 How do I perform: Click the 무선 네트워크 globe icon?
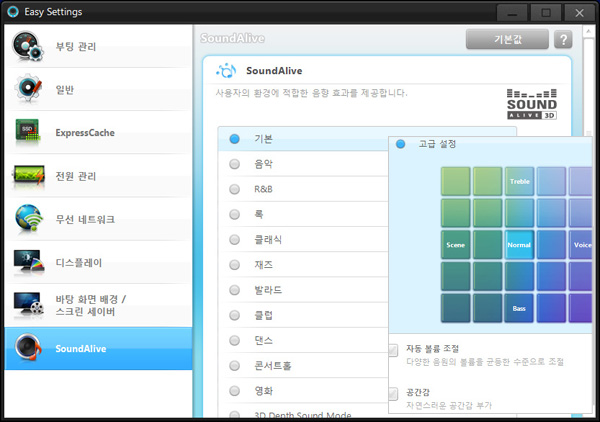[27, 219]
